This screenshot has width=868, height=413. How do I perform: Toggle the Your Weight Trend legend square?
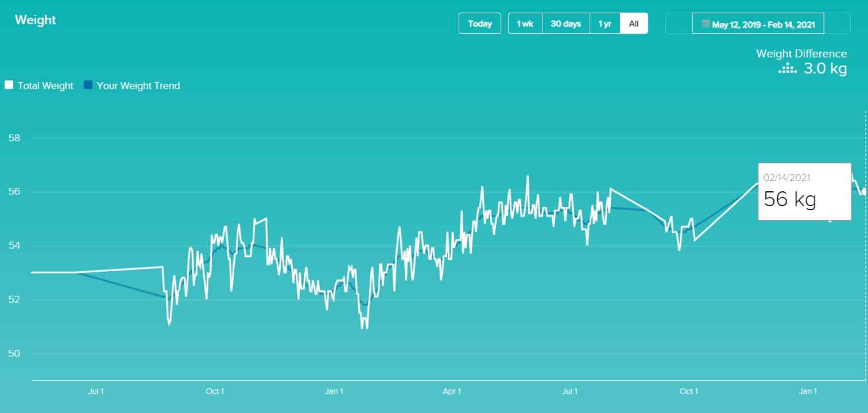[88, 86]
